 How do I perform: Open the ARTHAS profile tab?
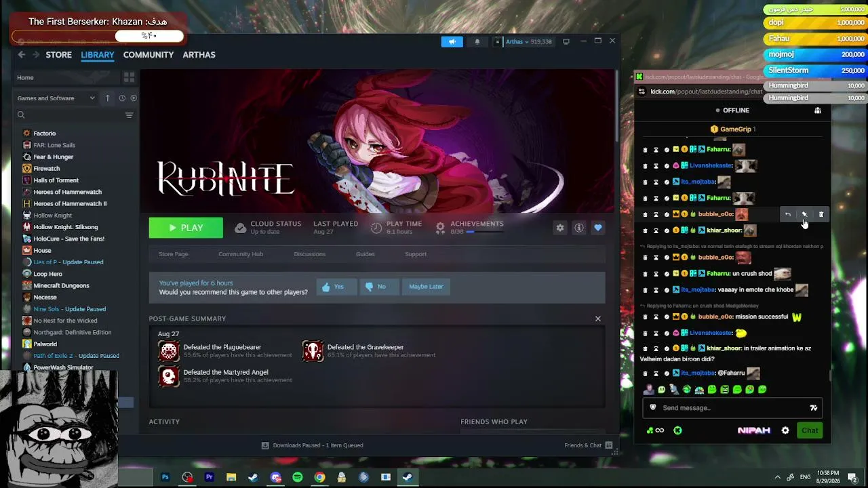click(199, 55)
